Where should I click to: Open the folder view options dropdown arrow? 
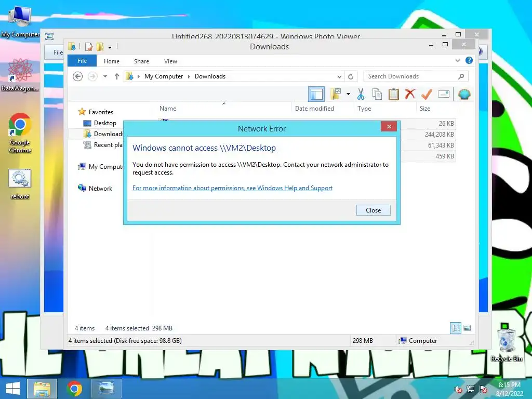pyautogui.click(x=348, y=94)
